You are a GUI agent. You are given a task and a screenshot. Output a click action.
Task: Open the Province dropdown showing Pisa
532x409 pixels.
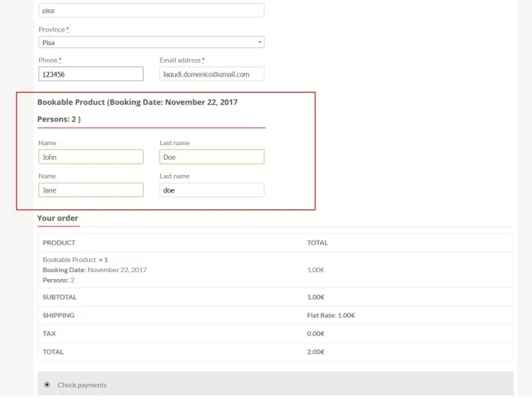pyautogui.click(x=145, y=43)
